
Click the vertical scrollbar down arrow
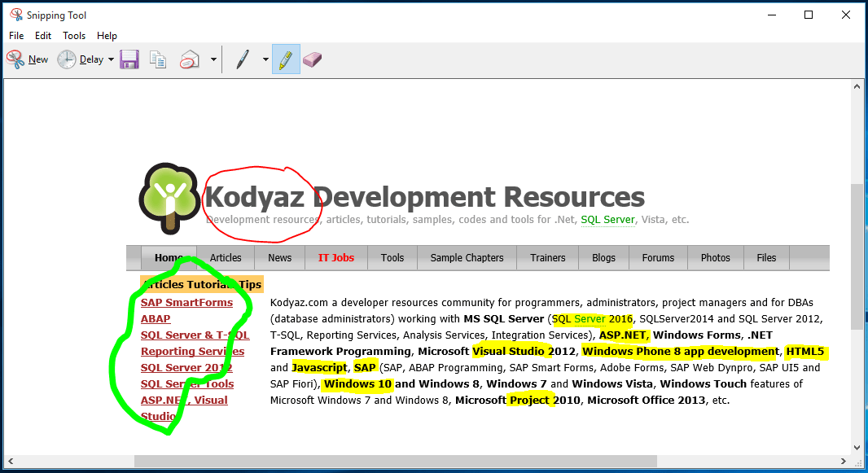point(857,448)
